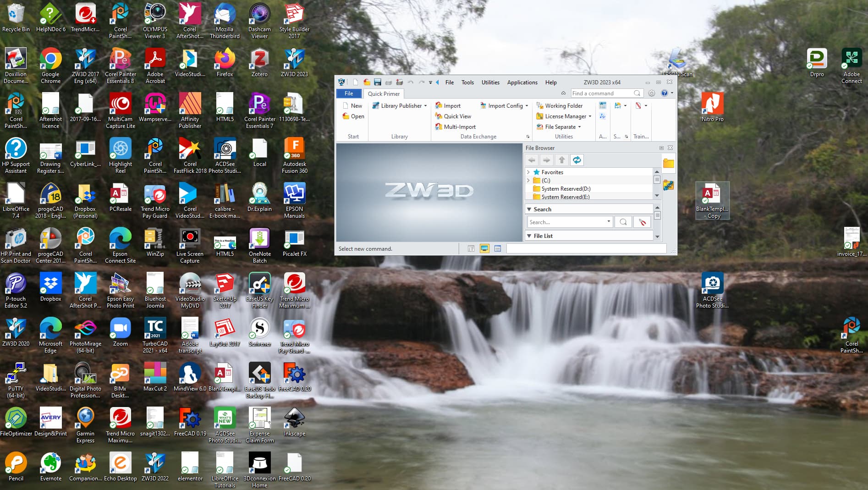Open Google Chrome desktop shortcut
Viewport: 868px width, 490px height.
click(x=50, y=66)
